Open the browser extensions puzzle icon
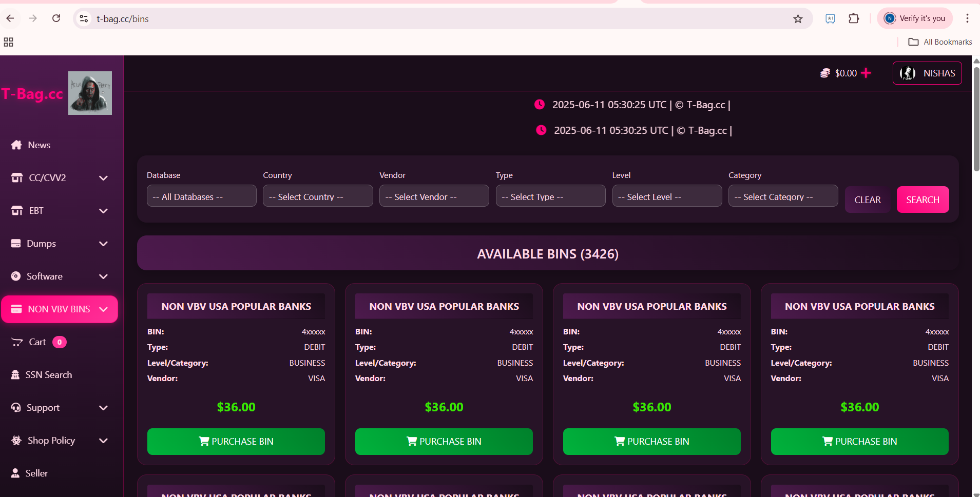 coord(854,18)
